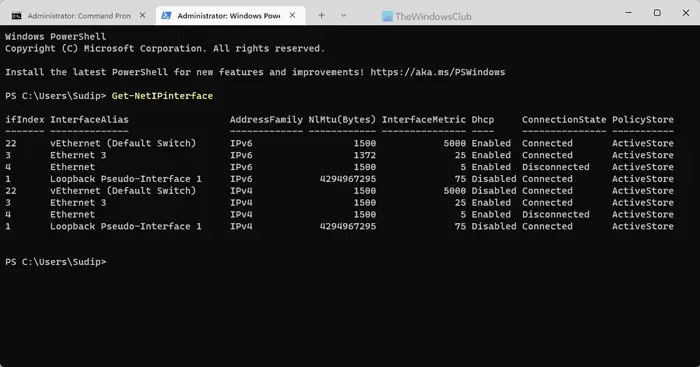Close the Windows PowerShell tab

pos(292,15)
